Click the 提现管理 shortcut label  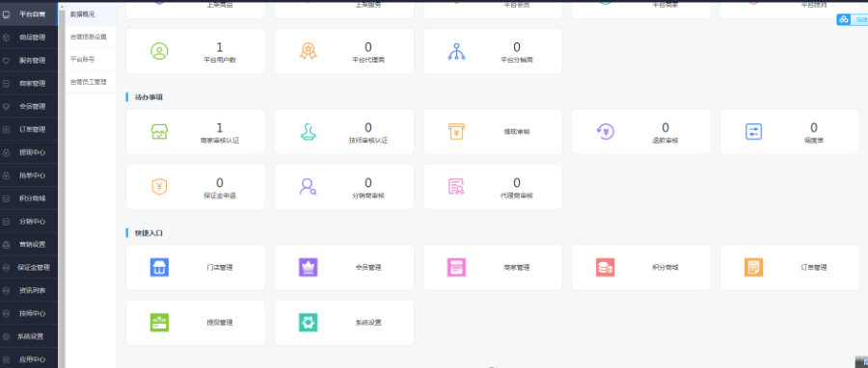[x=220, y=322]
